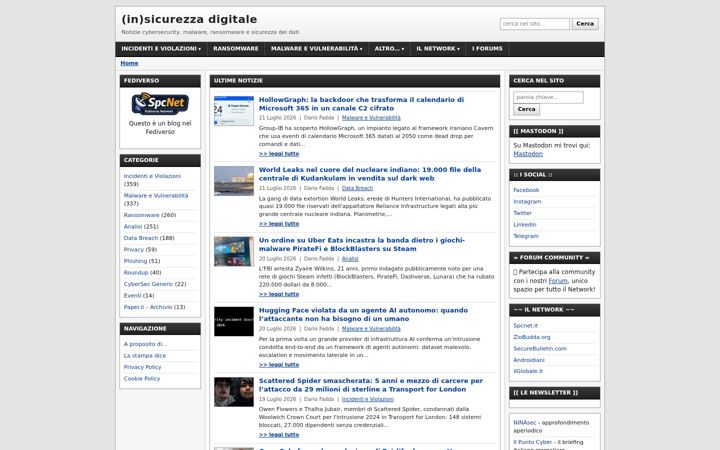Open the I Forums menu item
720x450 pixels.
487,49
